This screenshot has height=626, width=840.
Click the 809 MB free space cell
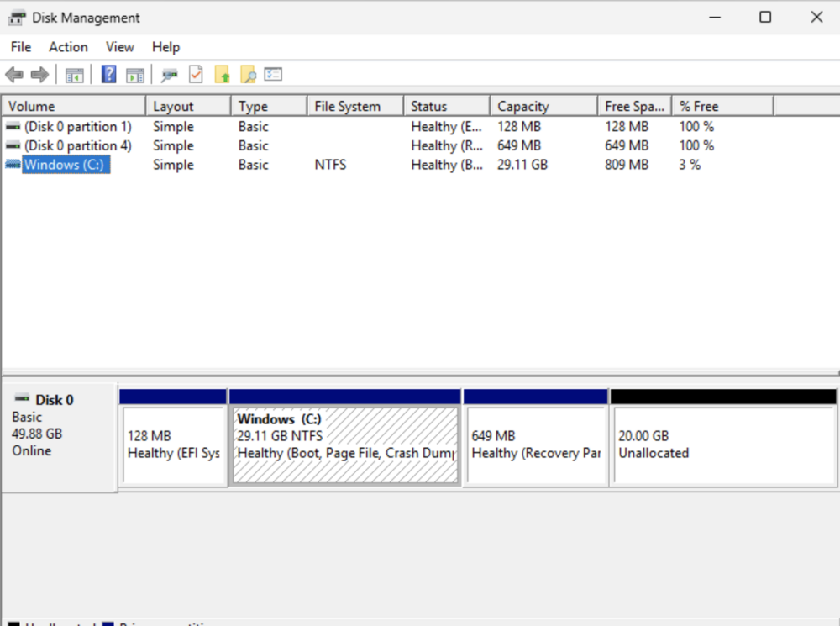coord(627,165)
